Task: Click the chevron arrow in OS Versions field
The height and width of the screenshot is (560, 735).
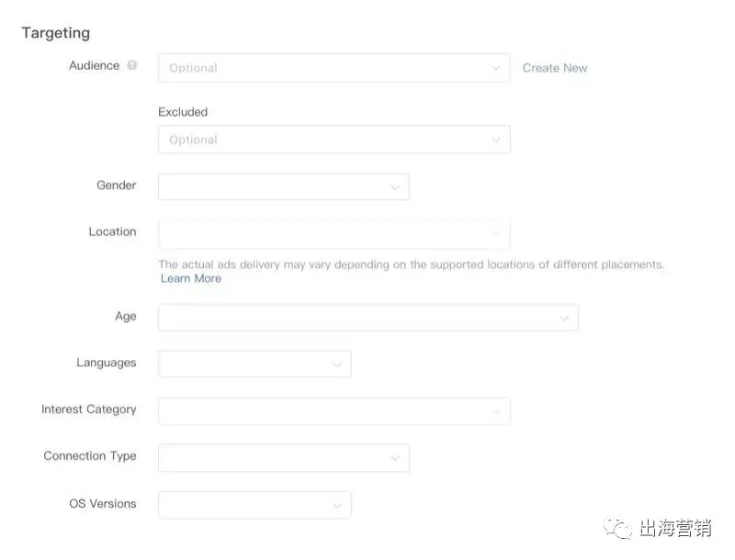Action: tap(337, 506)
